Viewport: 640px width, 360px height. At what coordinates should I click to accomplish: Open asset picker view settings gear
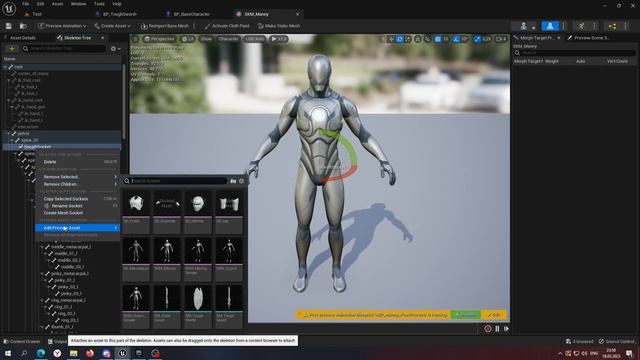(241, 181)
